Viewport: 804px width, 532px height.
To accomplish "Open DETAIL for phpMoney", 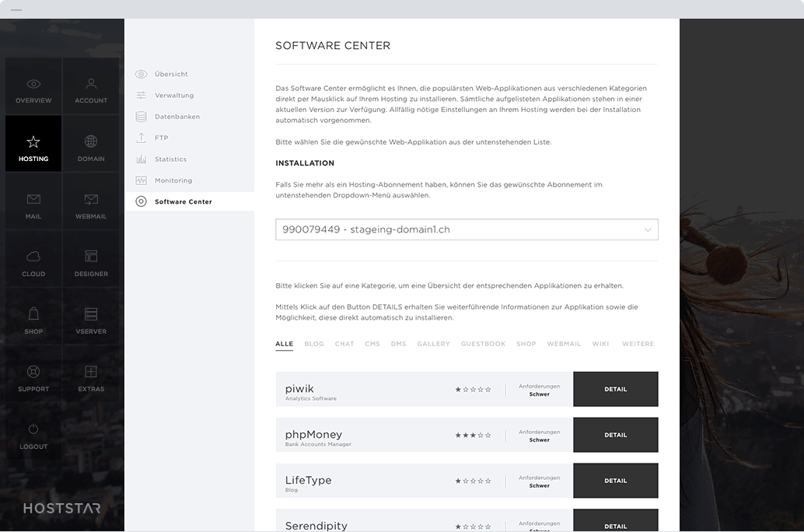I will coord(615,435).
